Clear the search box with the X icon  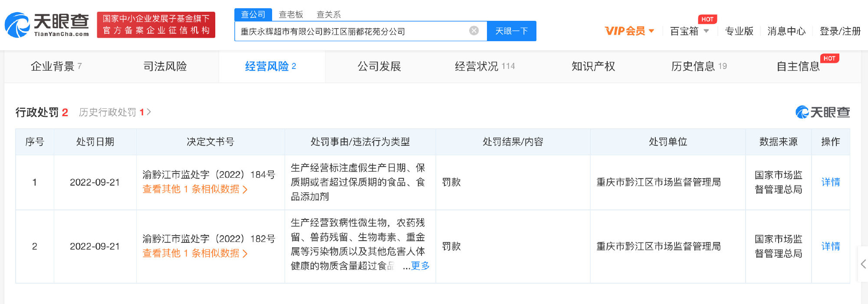(474, 31)
